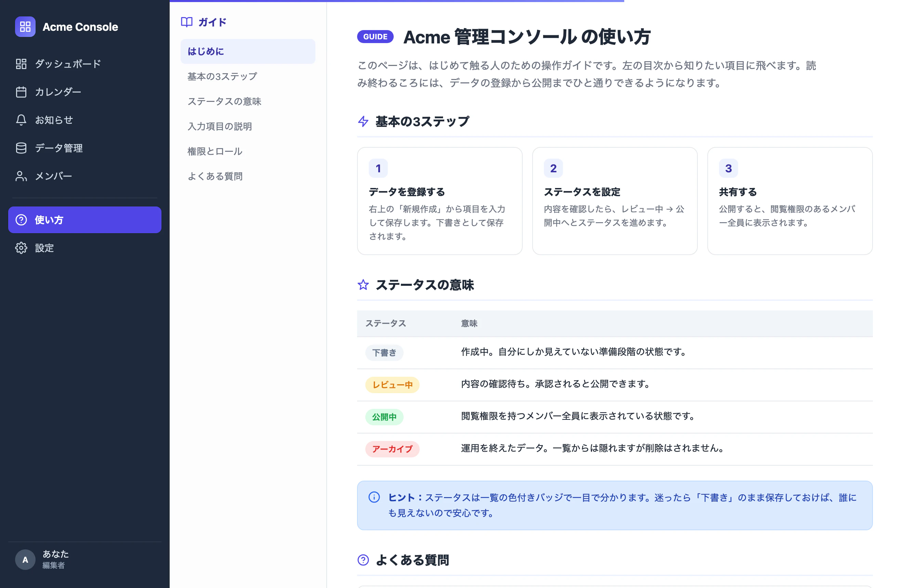
Task: Click the calendar icon beside カレンダー
Action: click(21, 92)
